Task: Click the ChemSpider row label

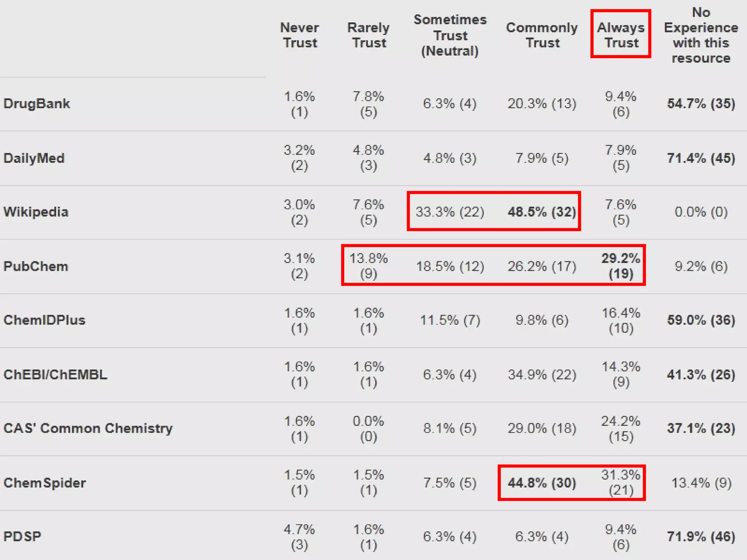Action: (44, 483)
